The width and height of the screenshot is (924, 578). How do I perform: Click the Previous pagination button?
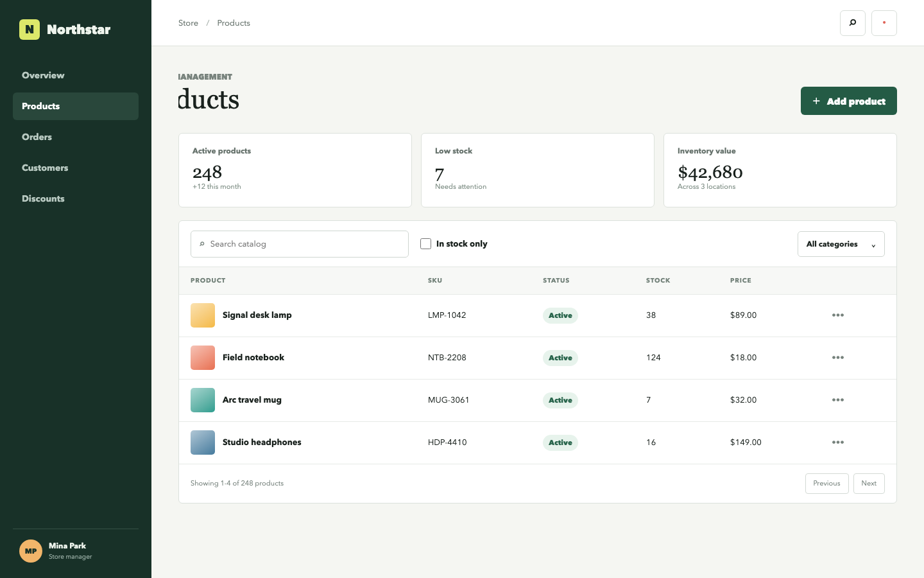(827, 484)
